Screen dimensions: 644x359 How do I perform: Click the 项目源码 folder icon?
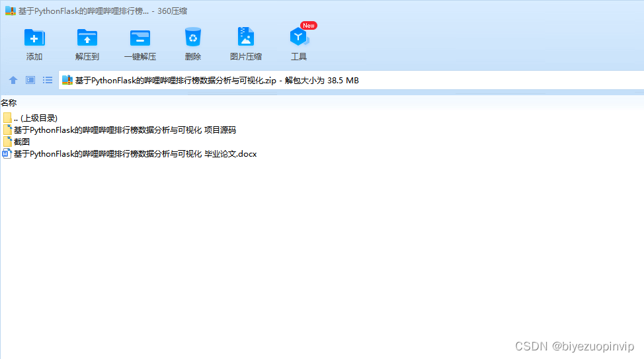(7, 130)
